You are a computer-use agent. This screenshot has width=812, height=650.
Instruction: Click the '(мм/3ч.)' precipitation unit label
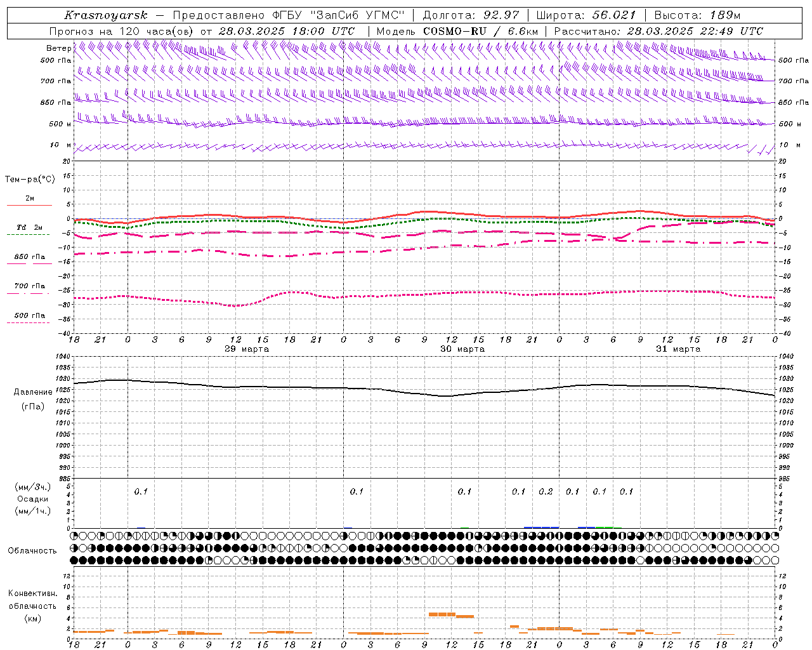(33, 487)
